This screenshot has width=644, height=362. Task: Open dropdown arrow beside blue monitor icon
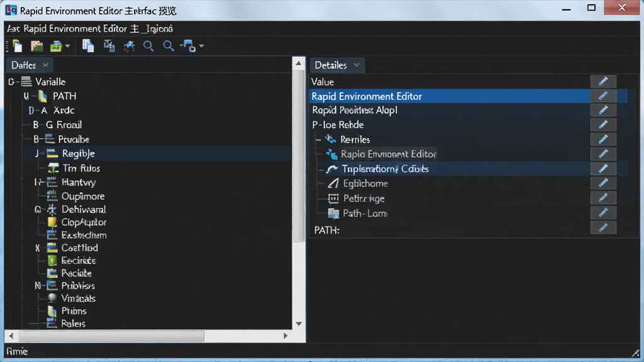click(201, 46)
